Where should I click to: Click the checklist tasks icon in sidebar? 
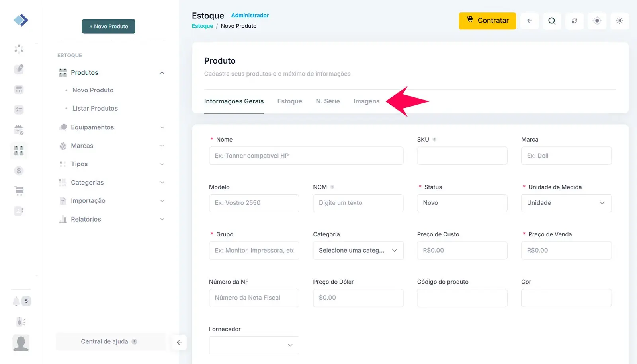pyautogui.click(x=19, y=110)
